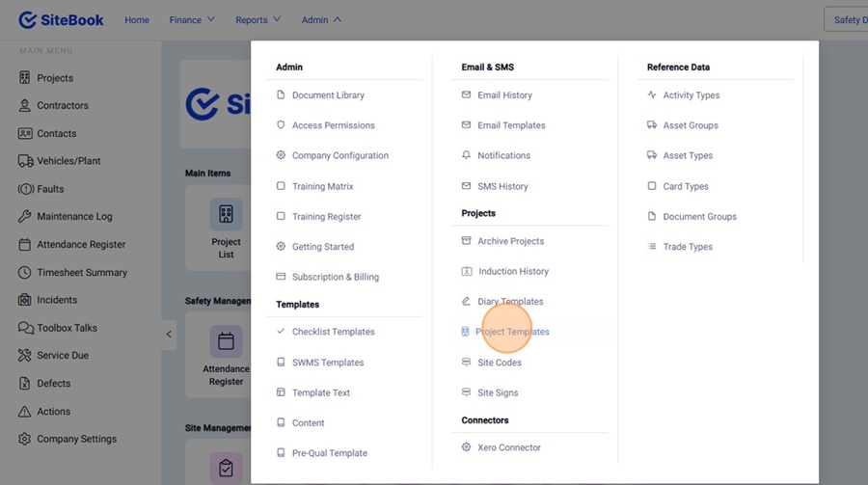Go to the Home menu item
The height and width of the screenshot is (485, 868).
137,20
